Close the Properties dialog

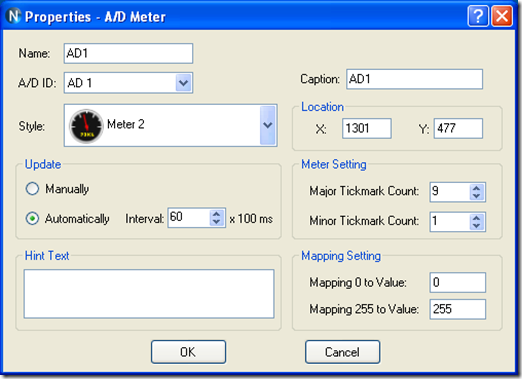pyautogui.click(x=502, y=16)
